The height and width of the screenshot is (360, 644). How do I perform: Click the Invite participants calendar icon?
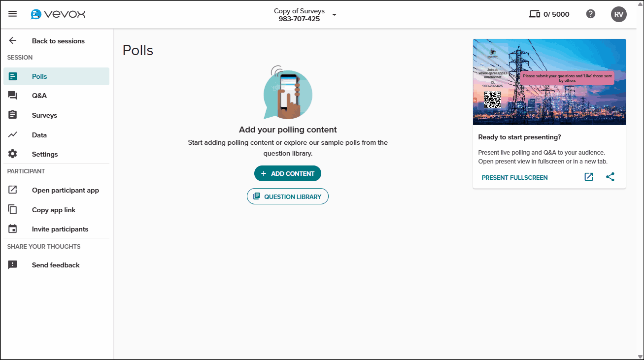13,229
